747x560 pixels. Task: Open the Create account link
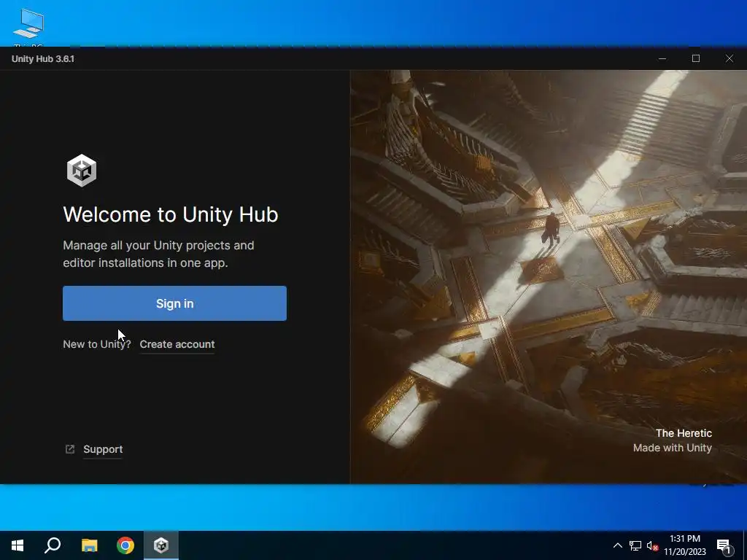(177, 344)
